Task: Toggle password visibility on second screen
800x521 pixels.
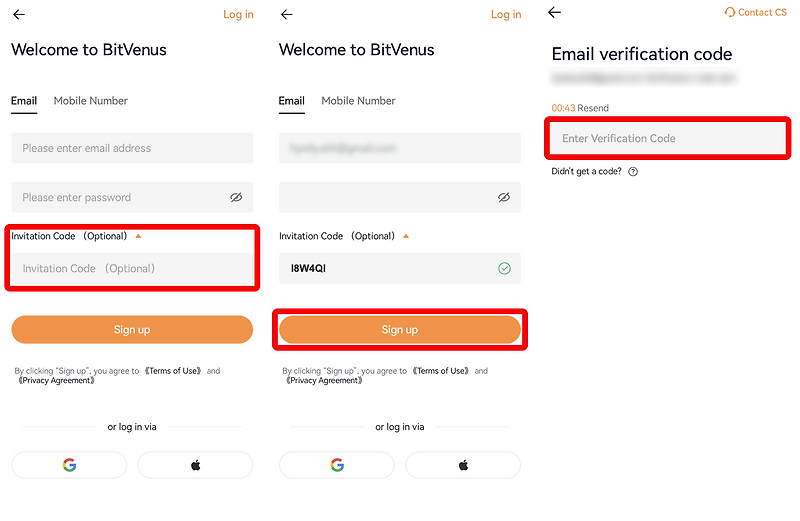Action: [504, 197]
